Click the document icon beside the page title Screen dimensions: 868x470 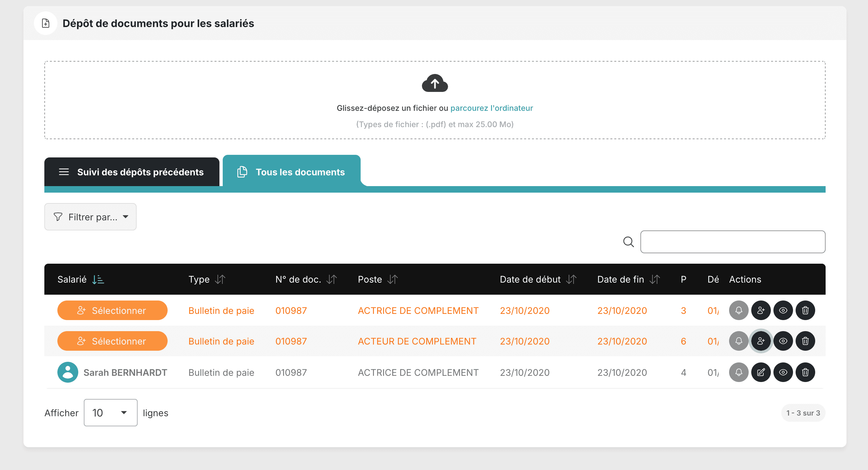pos(46,23)
